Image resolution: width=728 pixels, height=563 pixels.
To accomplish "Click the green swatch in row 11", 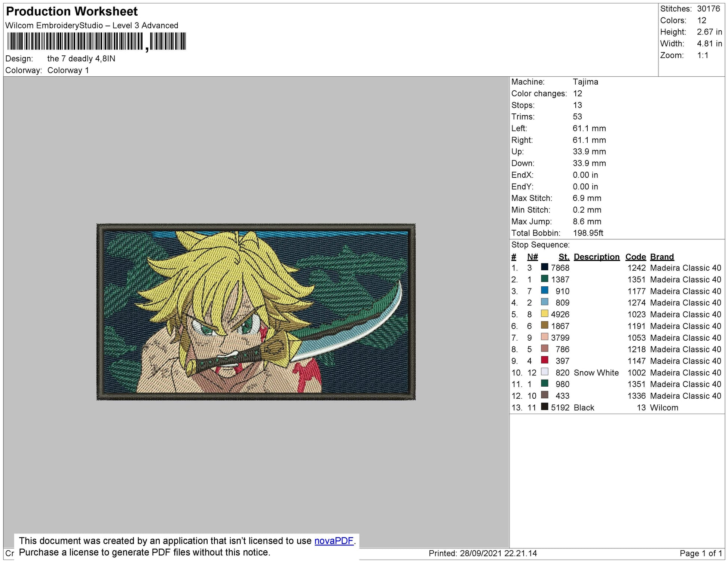I will point(544,383).
